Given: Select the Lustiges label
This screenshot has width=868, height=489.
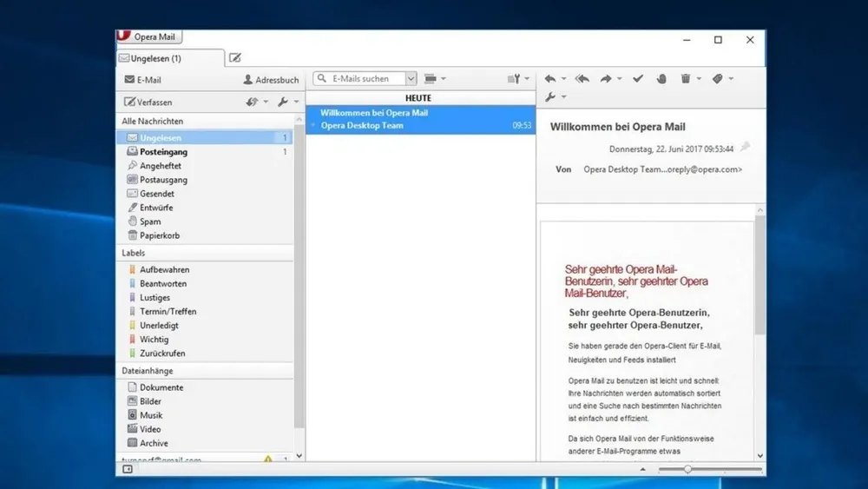Looking at the screenshot, I should (x=205, y=297).
